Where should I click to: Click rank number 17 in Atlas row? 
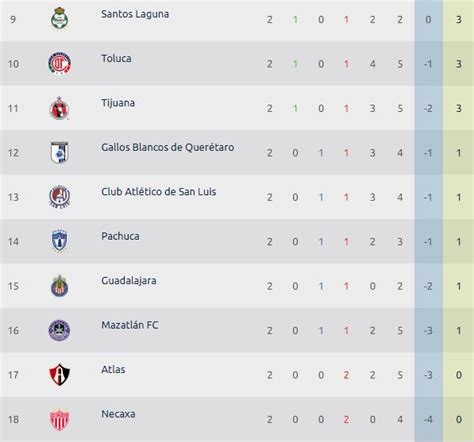click(13, 375)
